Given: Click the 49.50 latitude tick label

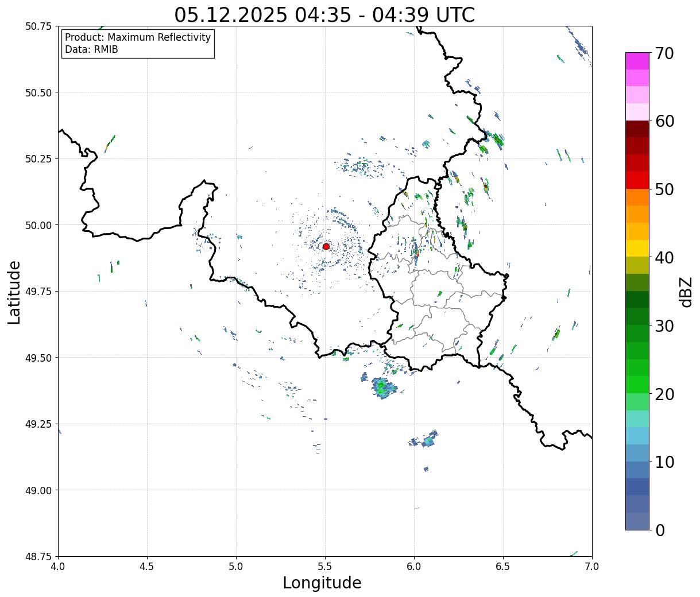Looking at the screenshot, I should 38,358.
